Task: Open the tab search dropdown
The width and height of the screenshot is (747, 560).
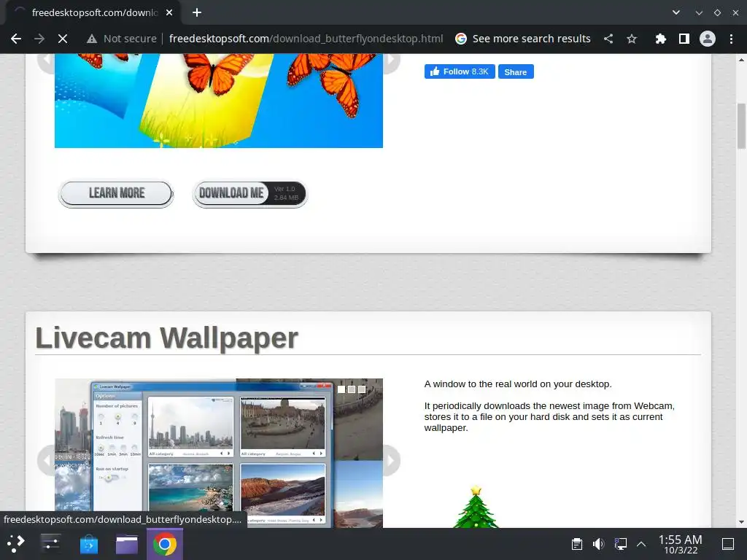Action: [x=676, y=12]
